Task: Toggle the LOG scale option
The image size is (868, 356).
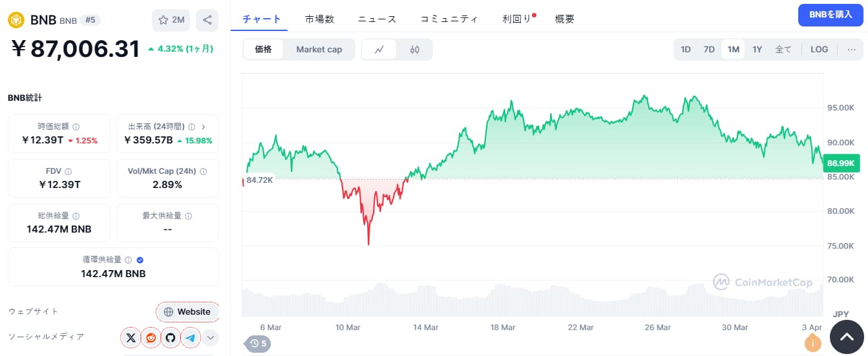Action: pos(819,49)
